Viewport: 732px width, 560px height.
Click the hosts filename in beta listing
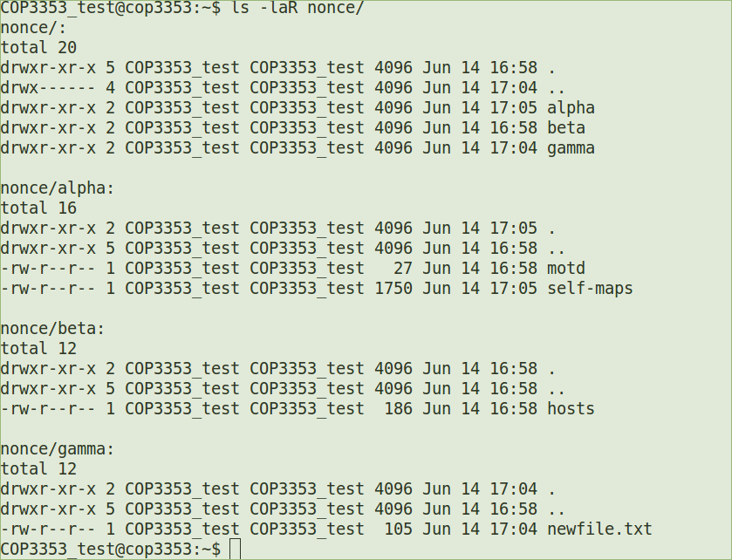coord(571,409)
